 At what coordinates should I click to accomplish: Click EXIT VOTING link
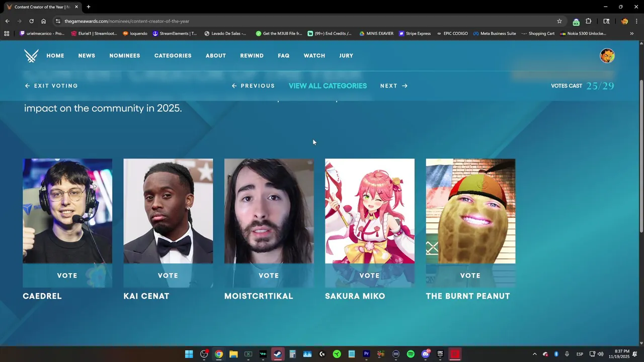[51, 86]
